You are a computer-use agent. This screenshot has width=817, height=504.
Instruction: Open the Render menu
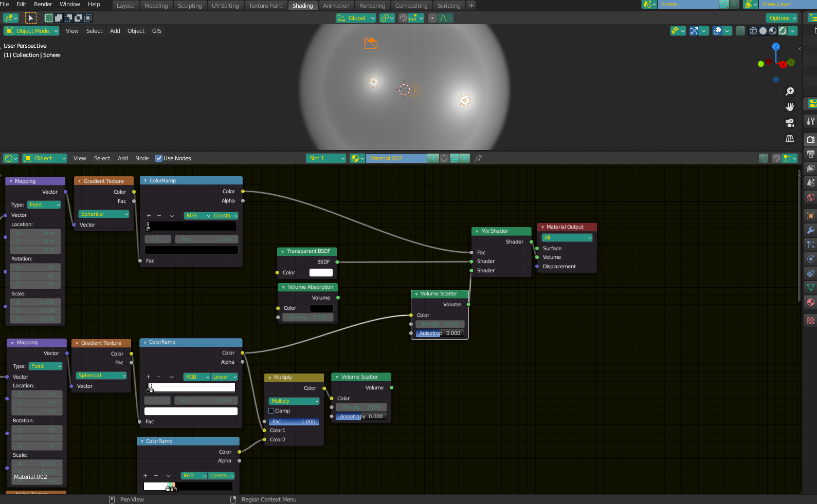coord(43,4)
